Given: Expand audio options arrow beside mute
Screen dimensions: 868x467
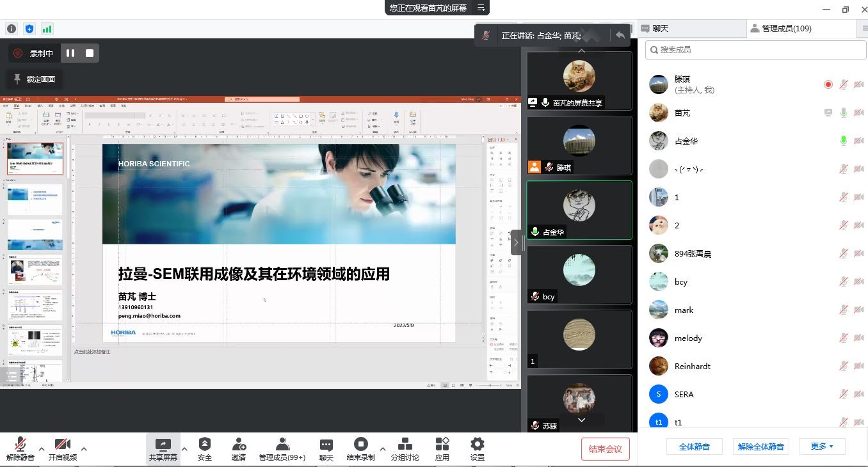Looking at the screenshot, I should 42,448.
